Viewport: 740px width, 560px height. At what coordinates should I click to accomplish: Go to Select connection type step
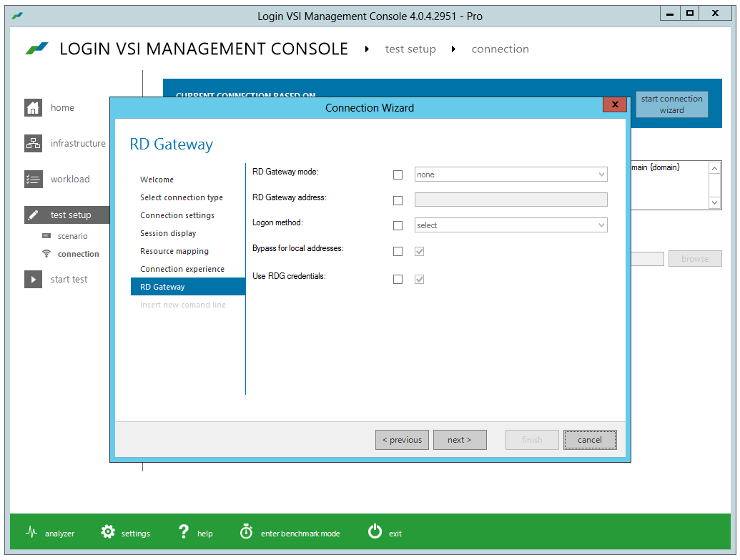point(181,197)
